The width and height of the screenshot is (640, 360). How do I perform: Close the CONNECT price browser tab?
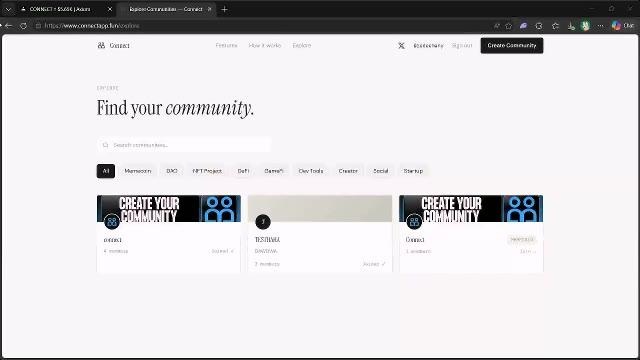[x=110, y=9]
